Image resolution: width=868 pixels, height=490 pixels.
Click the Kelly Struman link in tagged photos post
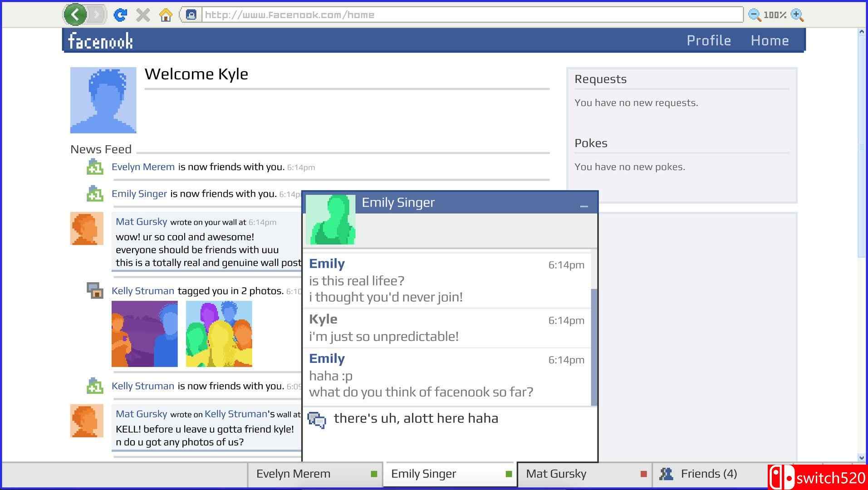click(x=143, y=291)
